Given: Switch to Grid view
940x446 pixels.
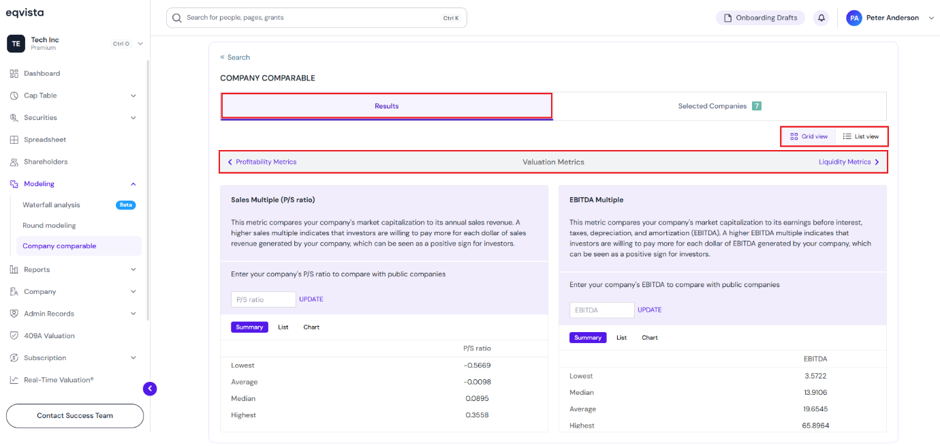Looking at the screenshot, I should point(809,137).
